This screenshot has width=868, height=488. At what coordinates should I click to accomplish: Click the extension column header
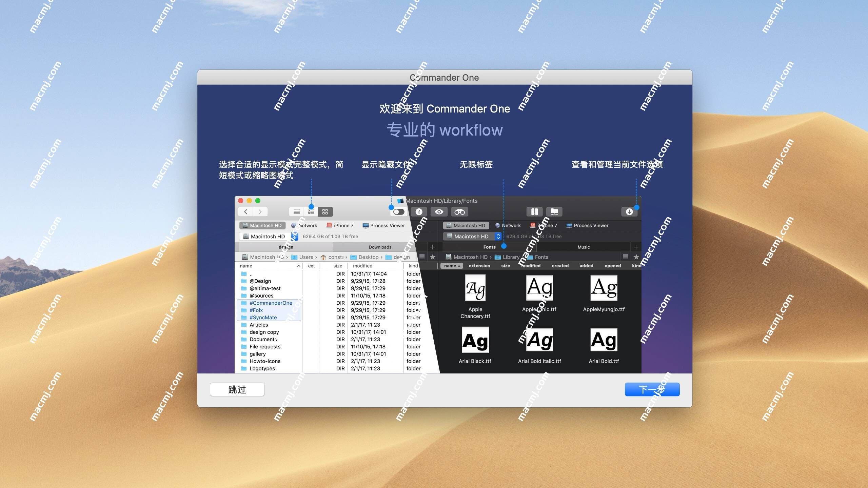coord(479,266)
